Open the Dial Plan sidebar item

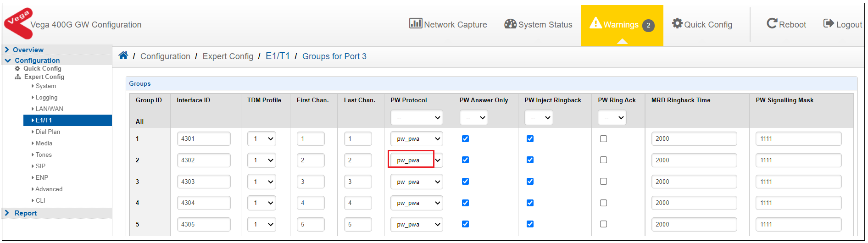tap(48, 132)
